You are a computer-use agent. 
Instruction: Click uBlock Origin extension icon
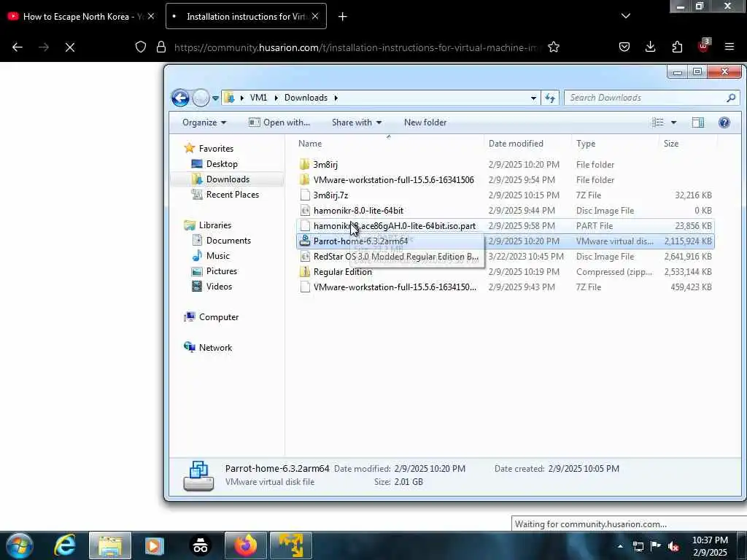[704, 46]
